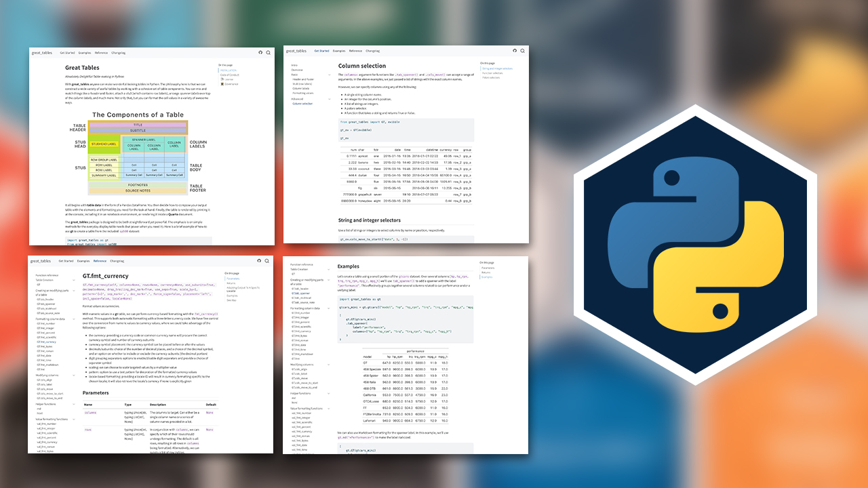Open Changelog tab on Column selection page
The image size is (868, 488).
pos(373,51)
